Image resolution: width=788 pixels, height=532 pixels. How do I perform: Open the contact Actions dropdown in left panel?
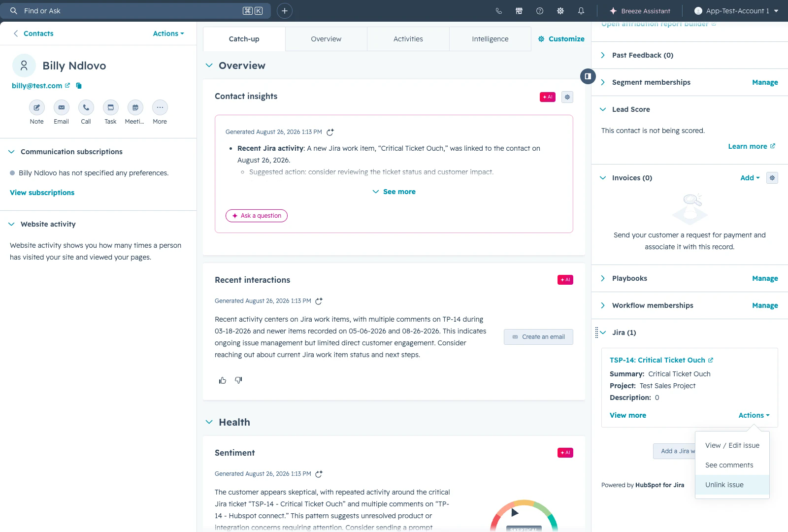click(x=168, y=33)
